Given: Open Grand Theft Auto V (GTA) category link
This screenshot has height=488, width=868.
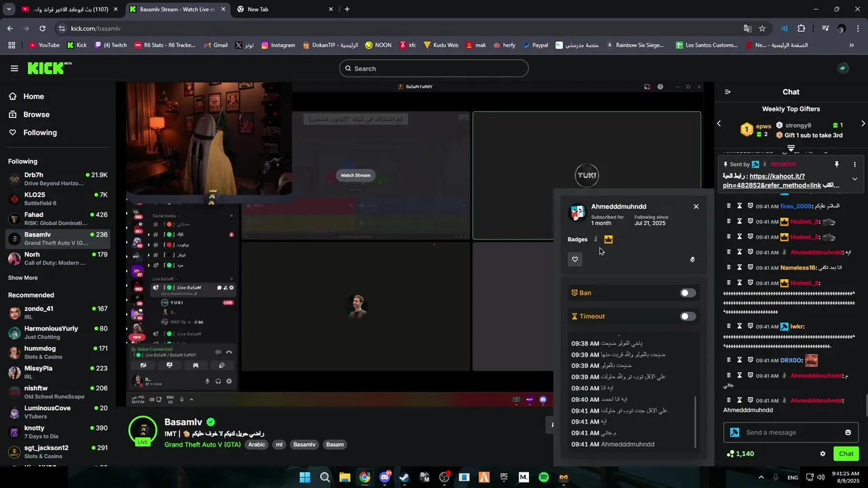Looking at the screenshot, I should [x=202, y=445].
